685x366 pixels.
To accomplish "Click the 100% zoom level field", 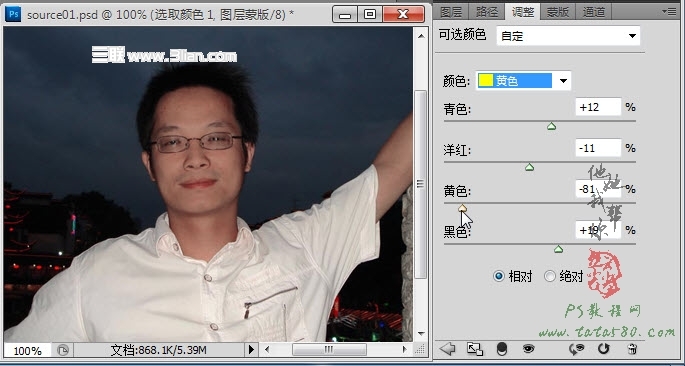I will coord(28,351).
